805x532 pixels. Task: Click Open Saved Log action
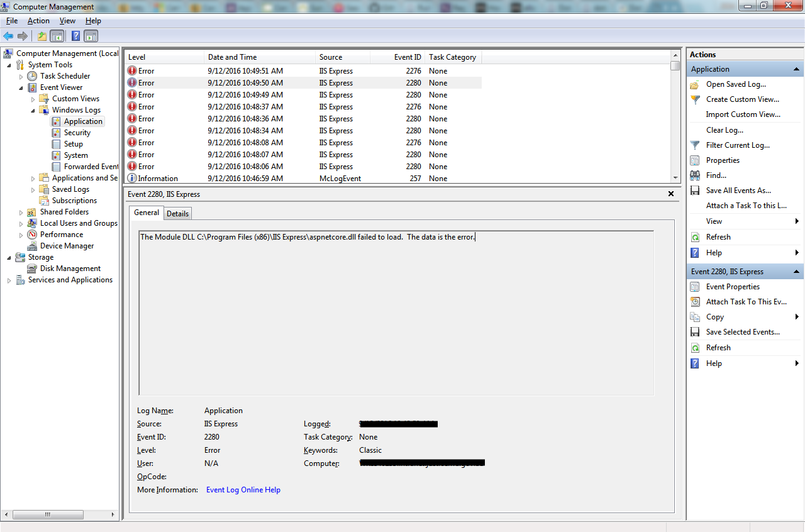(x=736, y=84)
